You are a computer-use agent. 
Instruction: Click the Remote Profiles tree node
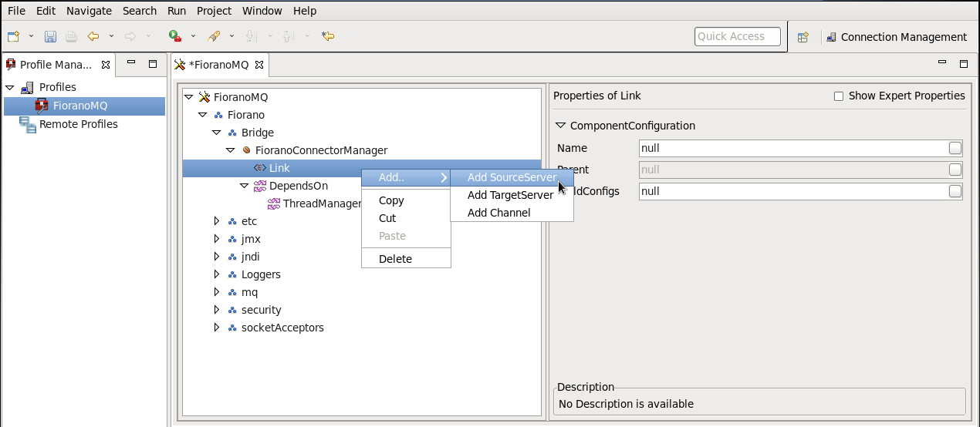78,124
